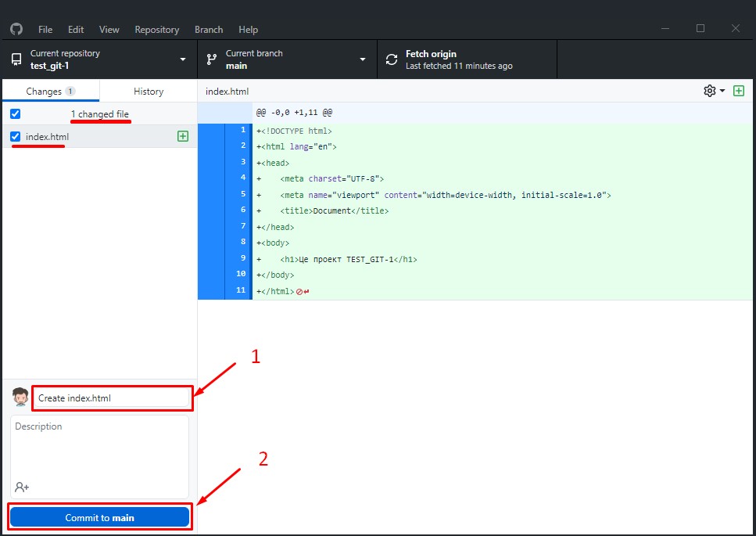The width and height of the screenshot is (756, 536).
Task: Click the index.html file name in diff header
Action: [x=227, y=92]
